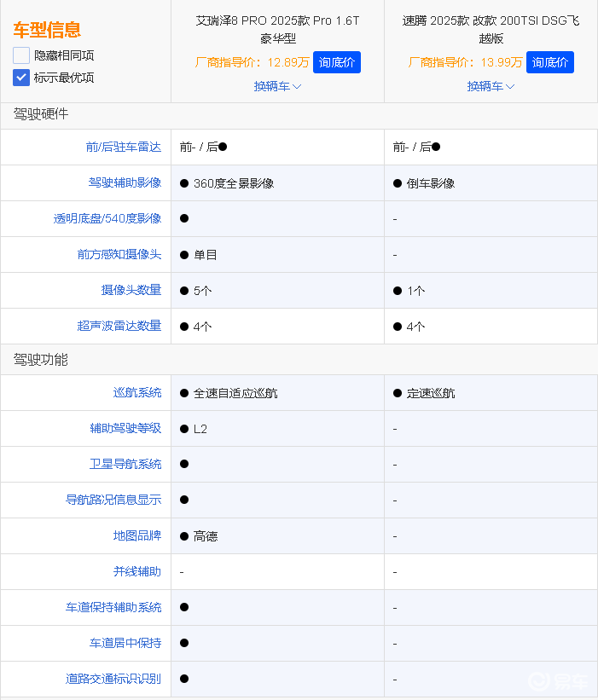Select the 高德 map brand value
Image resolution: width=598 pixels, height=700 pixels.
point(206,536)
